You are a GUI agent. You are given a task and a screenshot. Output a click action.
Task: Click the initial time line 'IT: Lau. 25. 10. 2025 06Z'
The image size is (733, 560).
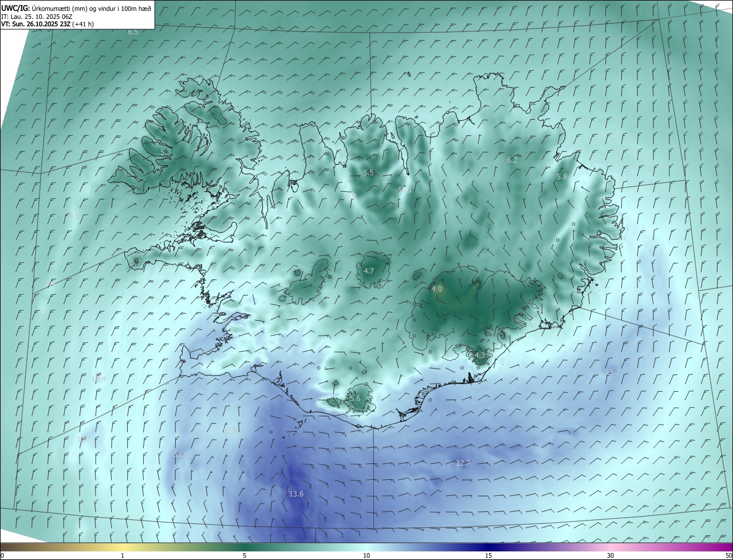coord(37,17)
